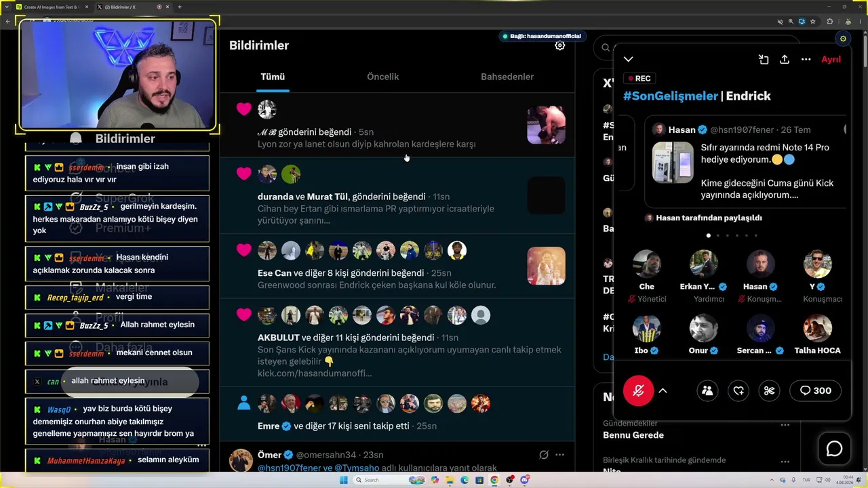
Task: Select speaker Sercan ... in the Space
Action: pyautogui.click(x=761, y=328)
